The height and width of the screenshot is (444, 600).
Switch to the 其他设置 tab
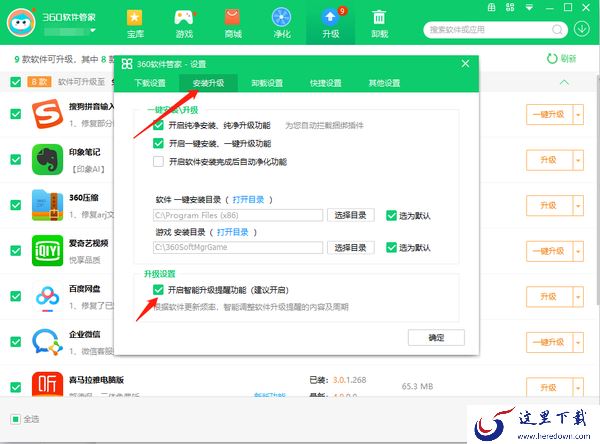tap(384, 83)
